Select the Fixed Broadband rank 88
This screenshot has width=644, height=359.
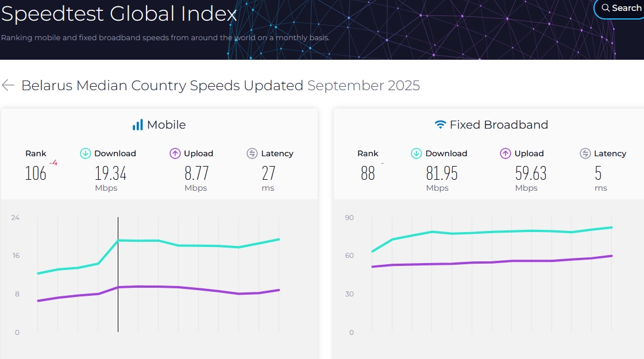click(x=368, y=173)
